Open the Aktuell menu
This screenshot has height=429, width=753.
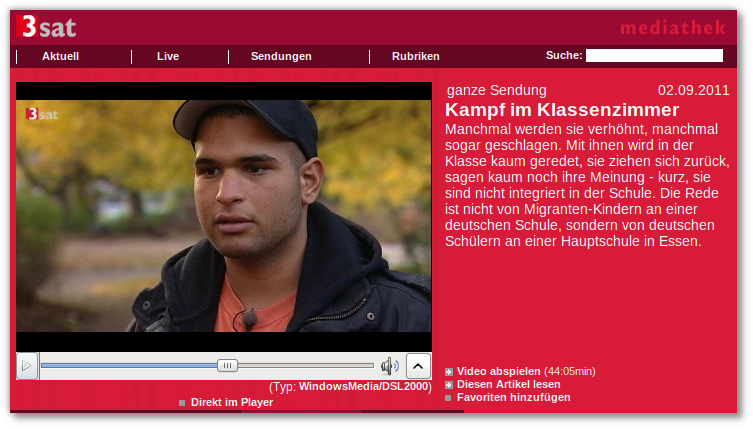(x=61, y=56)
